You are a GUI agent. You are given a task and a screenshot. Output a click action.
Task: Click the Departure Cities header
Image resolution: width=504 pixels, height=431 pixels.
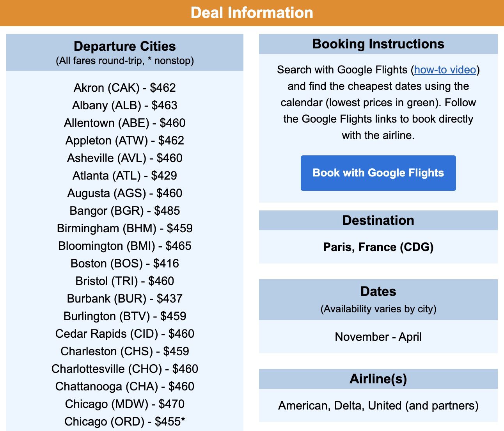tap(125, 46)
